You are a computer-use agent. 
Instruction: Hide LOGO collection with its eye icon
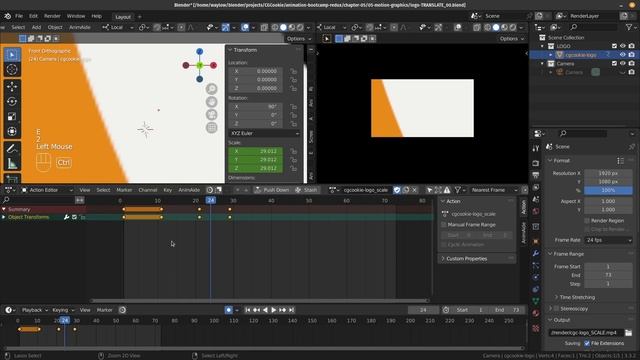tap(623, 46)
